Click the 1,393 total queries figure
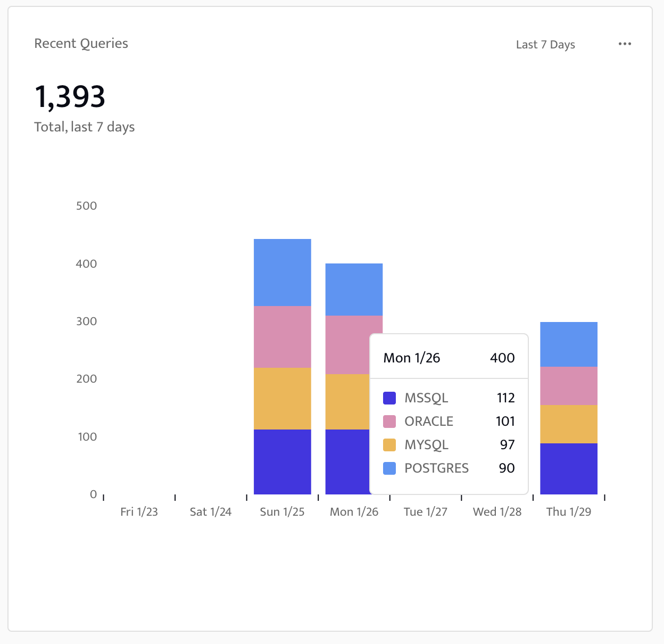 [x=70, y=97]
